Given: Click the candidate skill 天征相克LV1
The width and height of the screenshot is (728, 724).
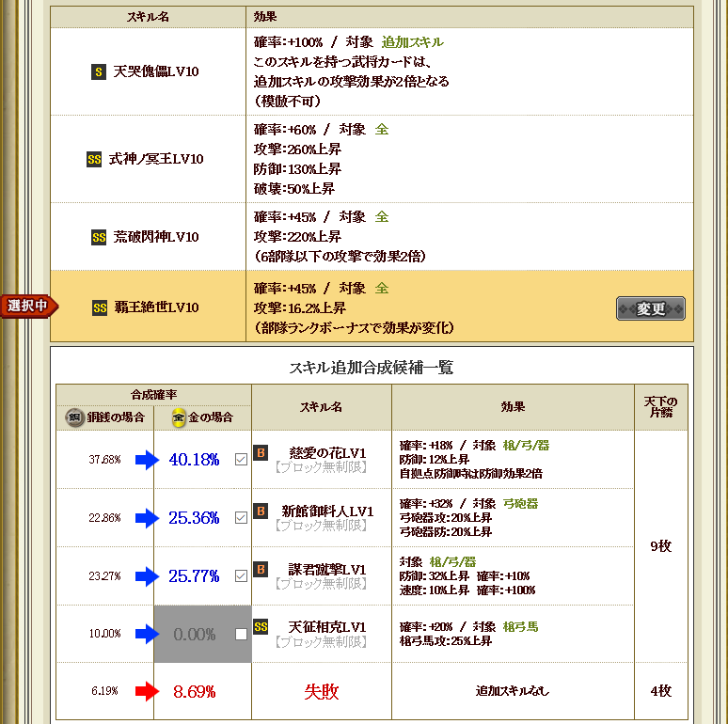Looking at the screenshot, I should pos(327,627).
